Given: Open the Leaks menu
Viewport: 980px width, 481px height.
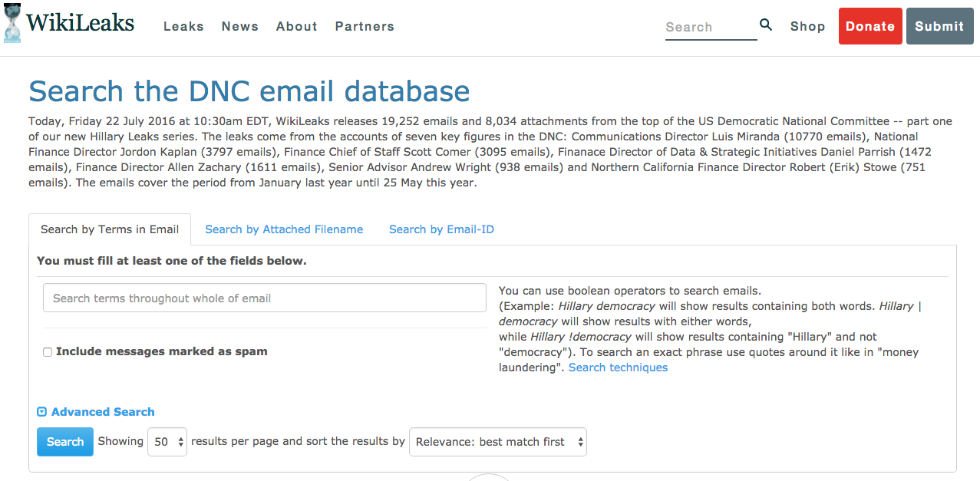Looking at the screenshot, I should click(183, 26).
